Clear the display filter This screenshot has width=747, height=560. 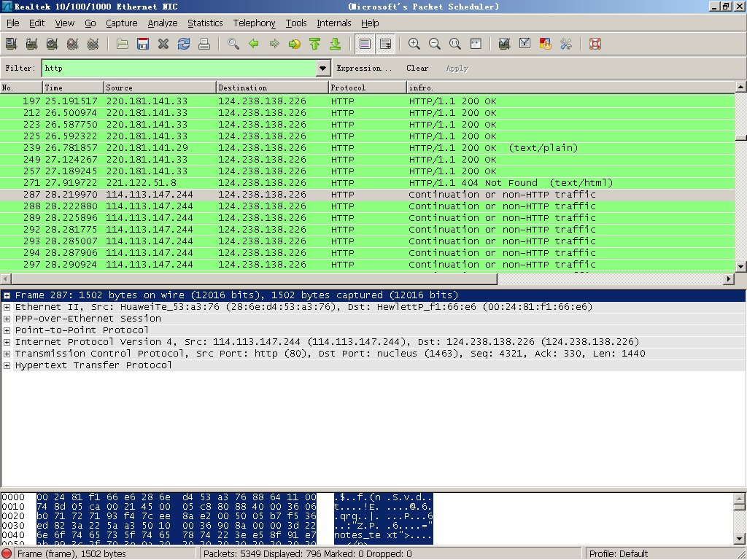click(417, 68)
